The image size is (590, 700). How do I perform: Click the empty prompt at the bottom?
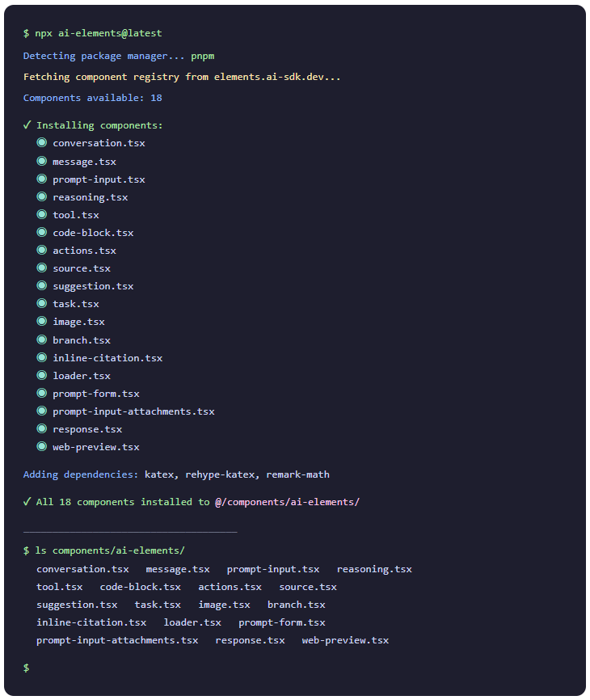(27, 668)
